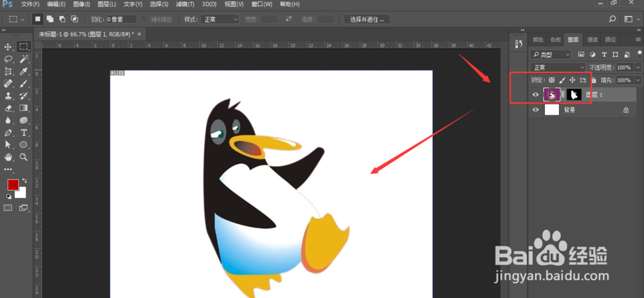Click the layer mask link icon on 图层 1
The image size is (644, 298).
tap(563, 95)
